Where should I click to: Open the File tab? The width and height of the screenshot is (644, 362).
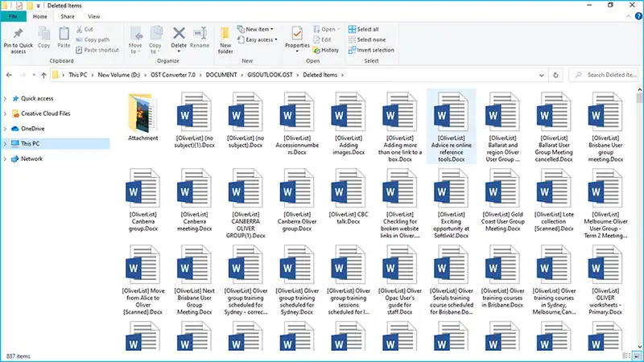tap(13, 16)
